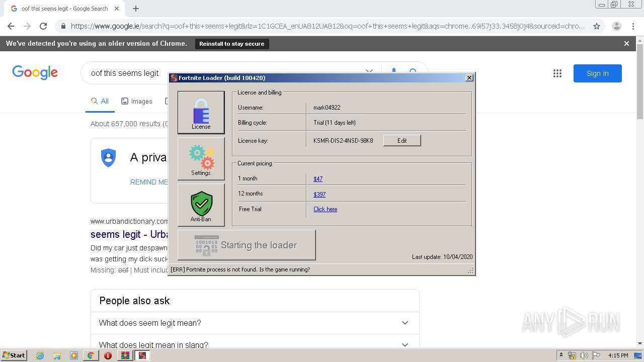Click the [ERR] status bar message

pos(240,269)
